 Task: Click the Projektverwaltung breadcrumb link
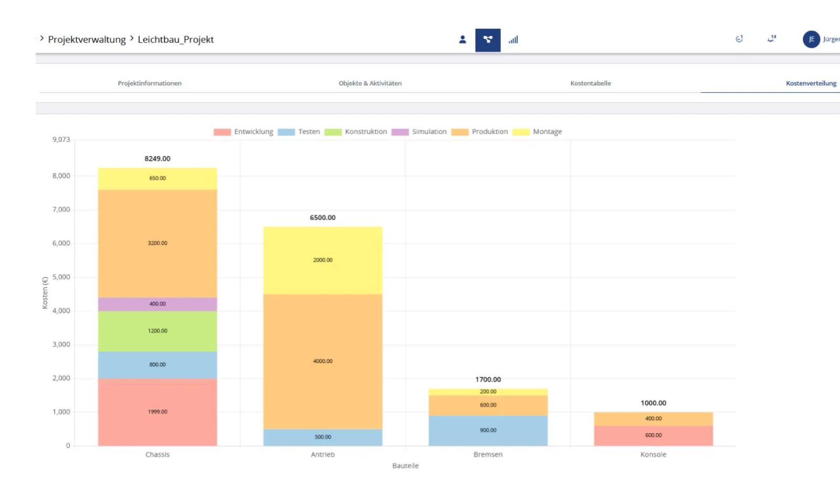click(87, 40)
